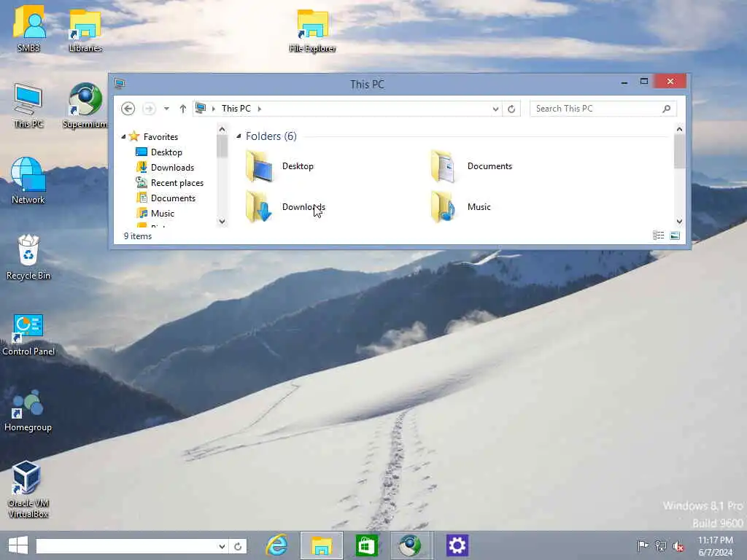Select the Oracle VM VirtualBox shortcut
This screenshot has width=747, height=560.
[28, 489]
